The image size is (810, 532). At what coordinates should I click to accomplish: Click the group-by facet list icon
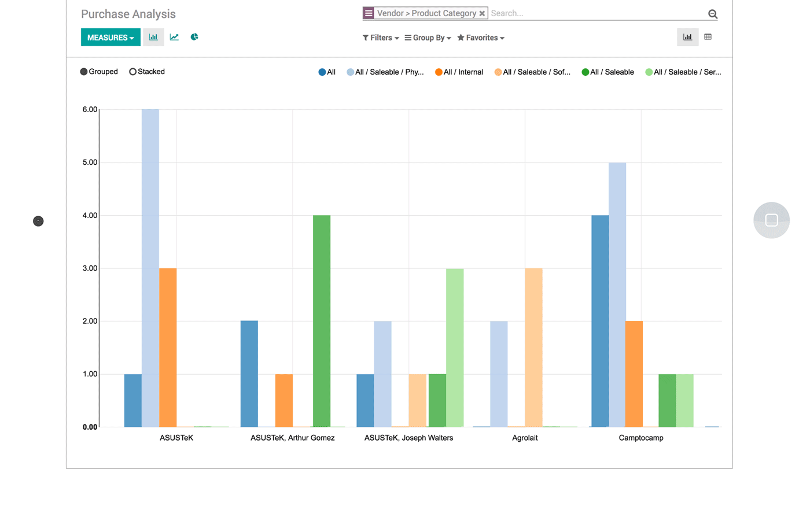click(x=369, y=13)
